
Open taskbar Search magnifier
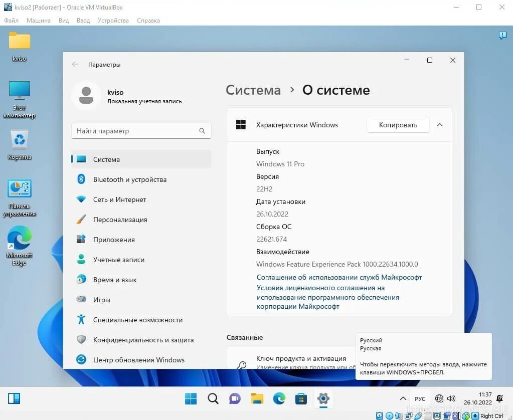point(213,398)
